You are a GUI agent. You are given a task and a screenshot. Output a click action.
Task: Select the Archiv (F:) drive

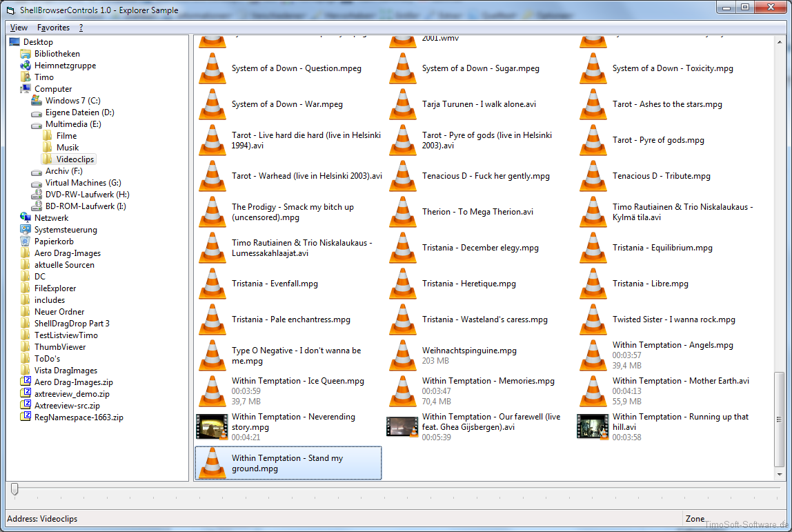(63, 170)
